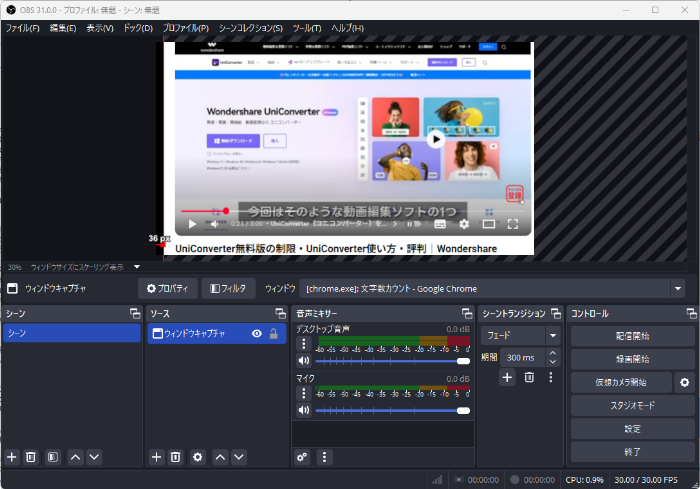Open the window selection dropdown for Chrome
Image resolution: width=700 pixels, height=489 pixels.
(x=678, y=289)
